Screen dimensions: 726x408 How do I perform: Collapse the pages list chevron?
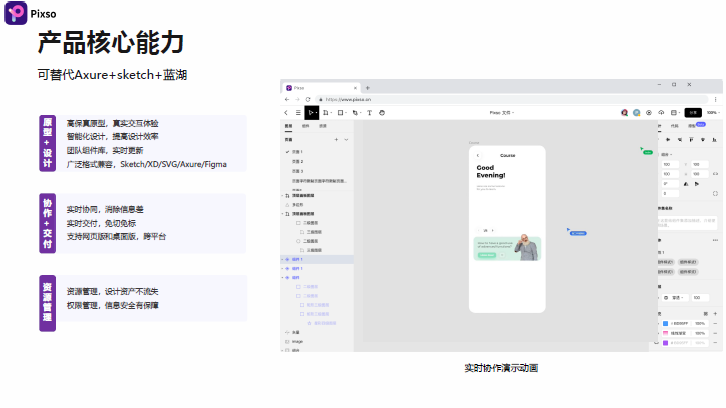click(x=346, y=140)
